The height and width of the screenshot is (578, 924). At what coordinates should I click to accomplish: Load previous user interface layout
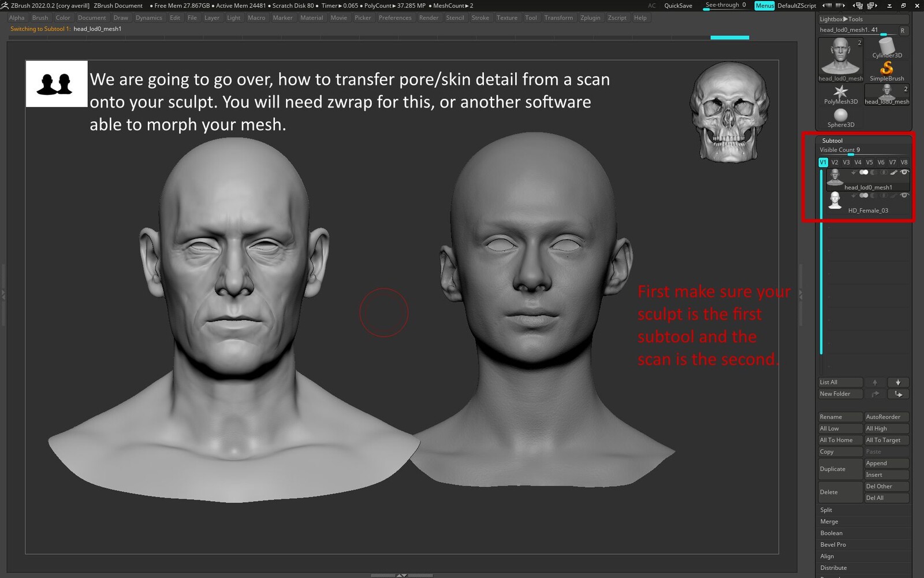858,5
